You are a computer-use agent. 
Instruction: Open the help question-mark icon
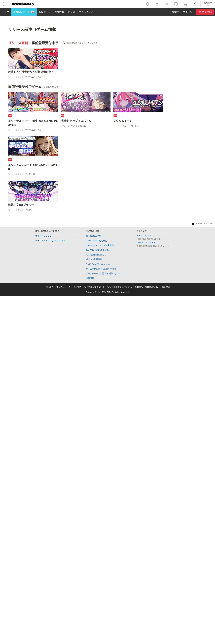click(x=176, y=4)
